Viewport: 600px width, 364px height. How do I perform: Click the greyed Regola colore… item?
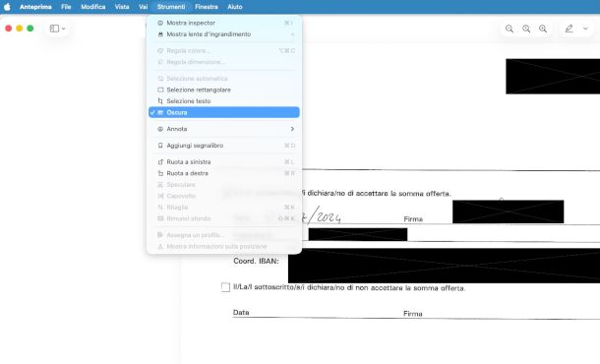[224, 51]
